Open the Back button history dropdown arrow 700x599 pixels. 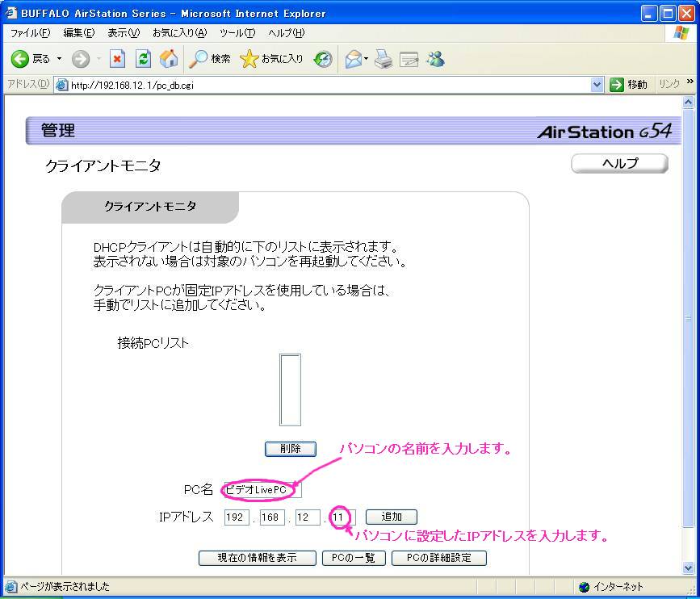click(59, 59)
